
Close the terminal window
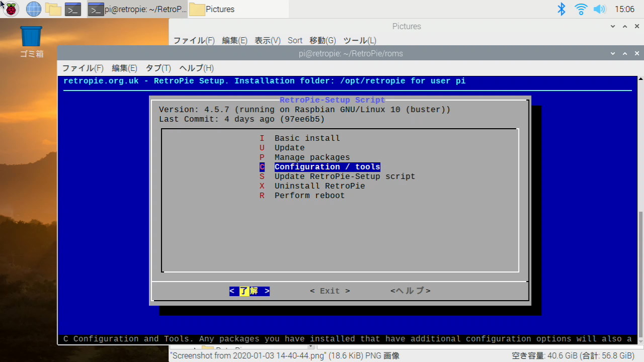(x=637, y=53)
